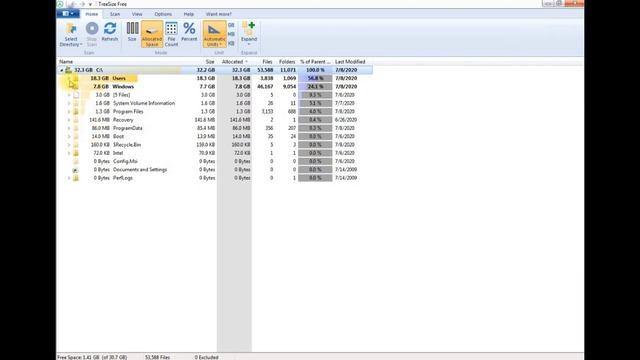
Task: Sort by the Size column header
Action: [x=210, y=62]
